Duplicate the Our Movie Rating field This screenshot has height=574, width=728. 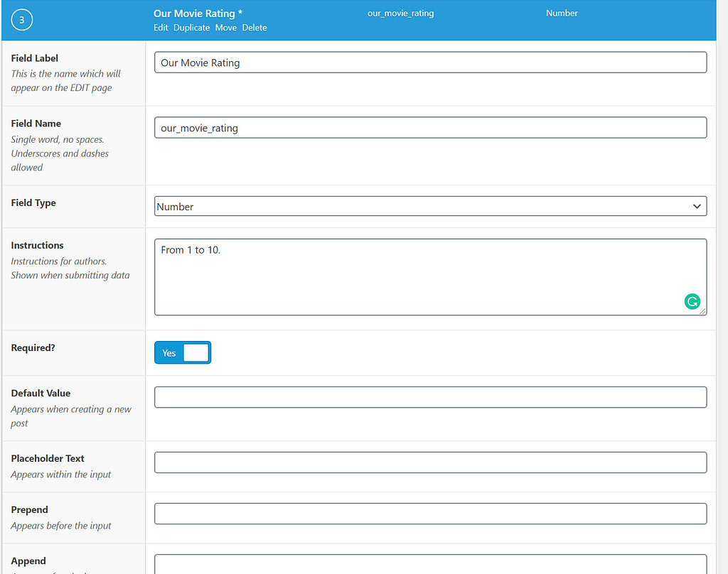point(191,27)
